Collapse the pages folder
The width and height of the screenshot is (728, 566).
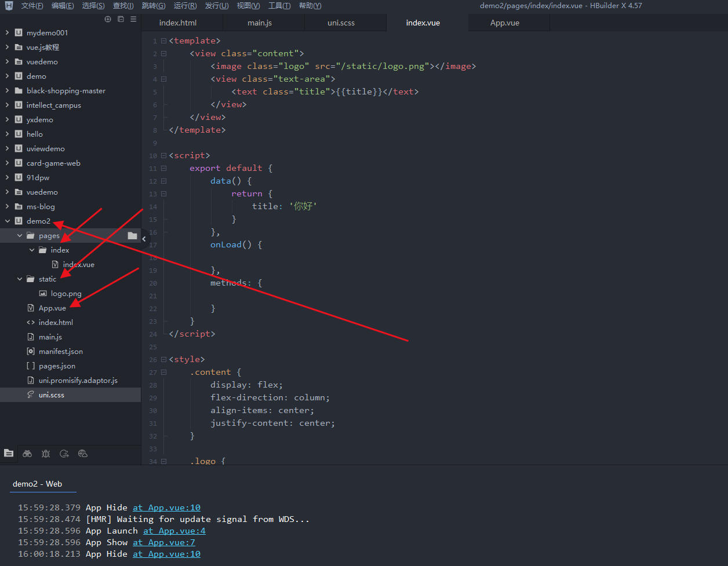(x=19, y=236)
